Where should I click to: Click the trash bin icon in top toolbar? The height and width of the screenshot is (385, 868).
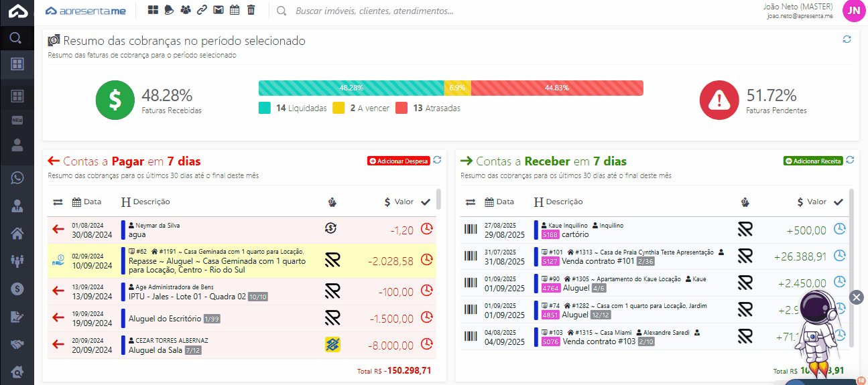pyautogui.click(x=251, y=10)
